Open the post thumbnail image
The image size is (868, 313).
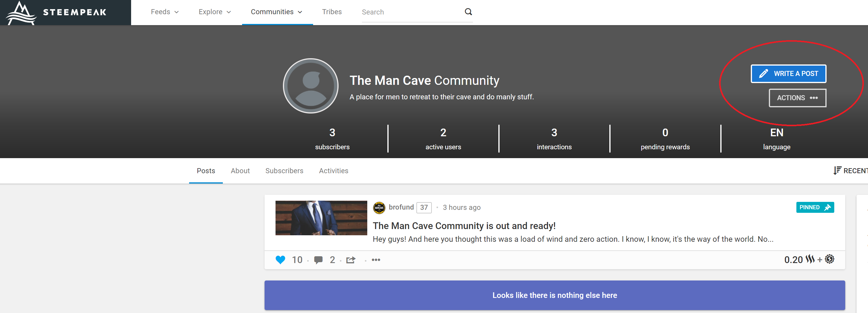click(321, 218)
